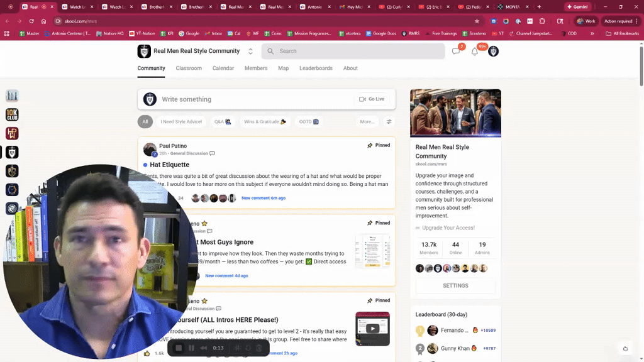
Task: Click New comment 4d ago link
Action: pyautogui.click(x=226, y=276)
